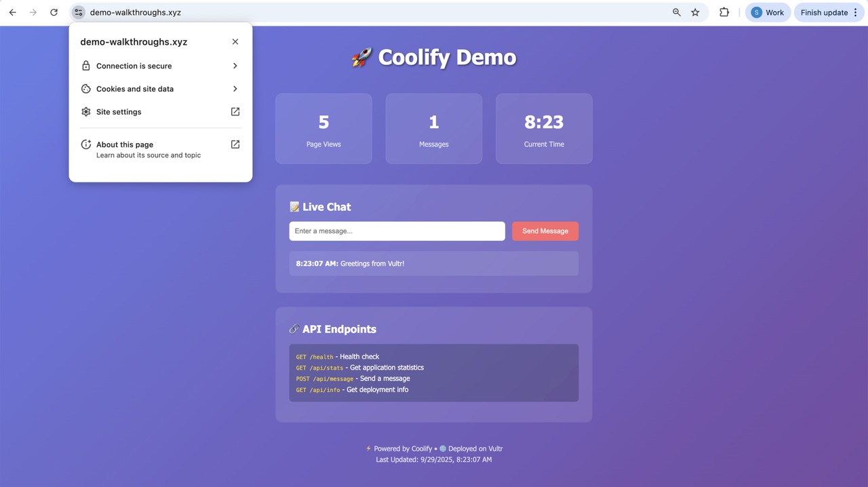Viewport: 868px width, 487px height.
Task: Open About this page entry
Action: (161, 149)
